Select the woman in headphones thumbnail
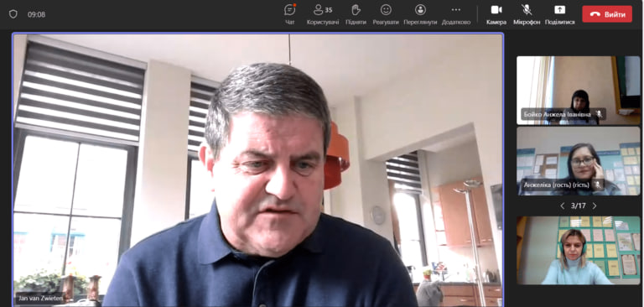Viewport: 644px width, 307px height. coord(579,250)
